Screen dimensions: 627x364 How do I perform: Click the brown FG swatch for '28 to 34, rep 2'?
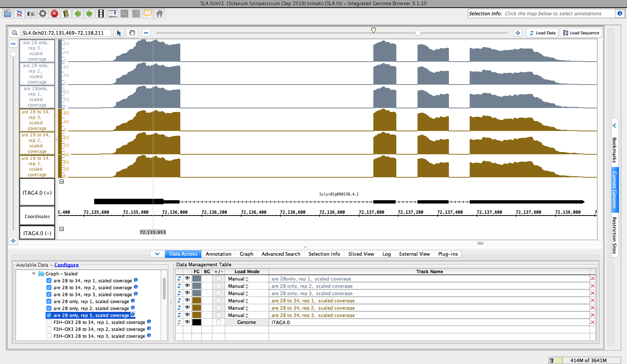pos(197,308)
